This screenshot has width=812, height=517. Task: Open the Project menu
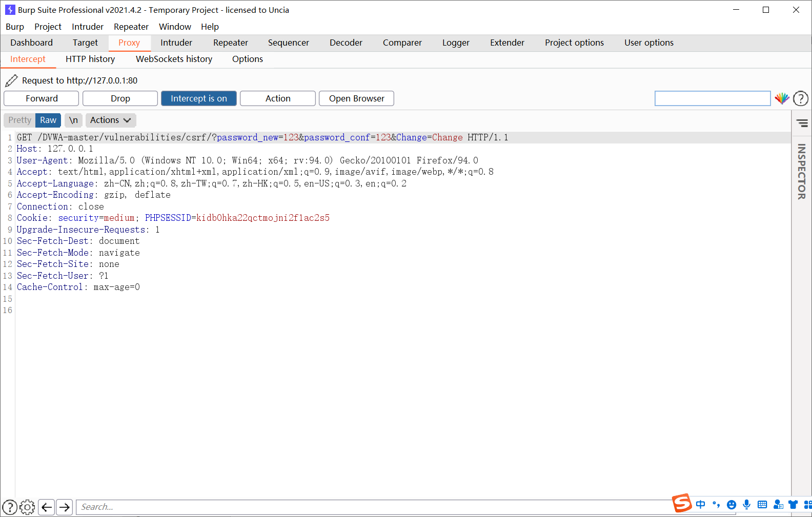[48, 27]
